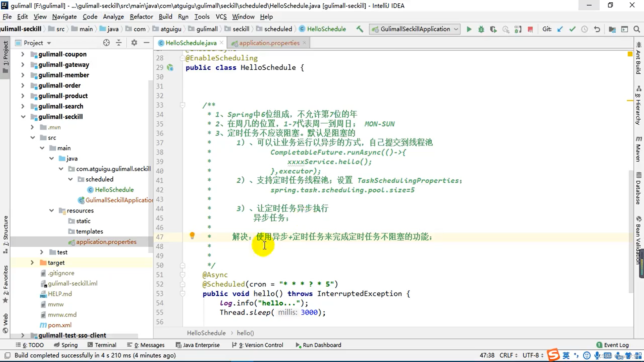Click the yellow intention lightbulb icon
Viewport: 644px width, 362px height.
tap(192, 236)
